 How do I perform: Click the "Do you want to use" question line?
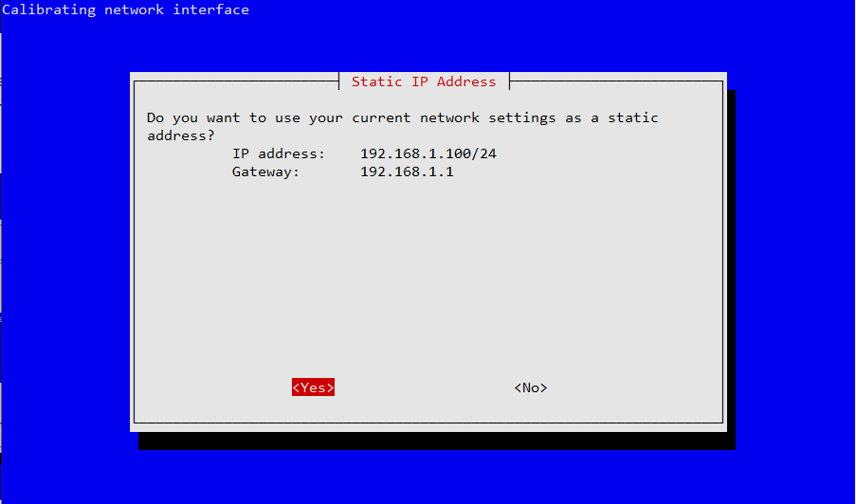click(x=402, y=117)
